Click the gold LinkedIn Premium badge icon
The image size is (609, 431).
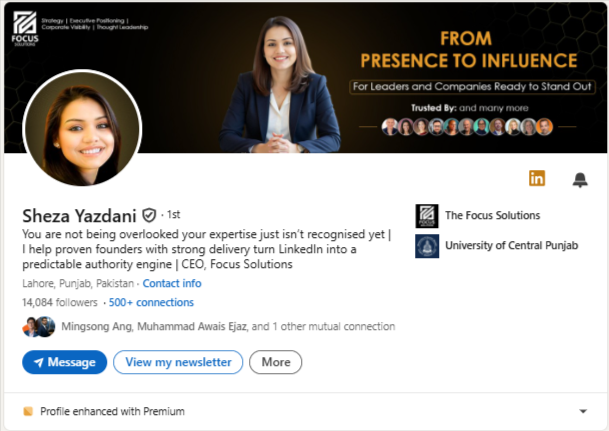(537, 178)
